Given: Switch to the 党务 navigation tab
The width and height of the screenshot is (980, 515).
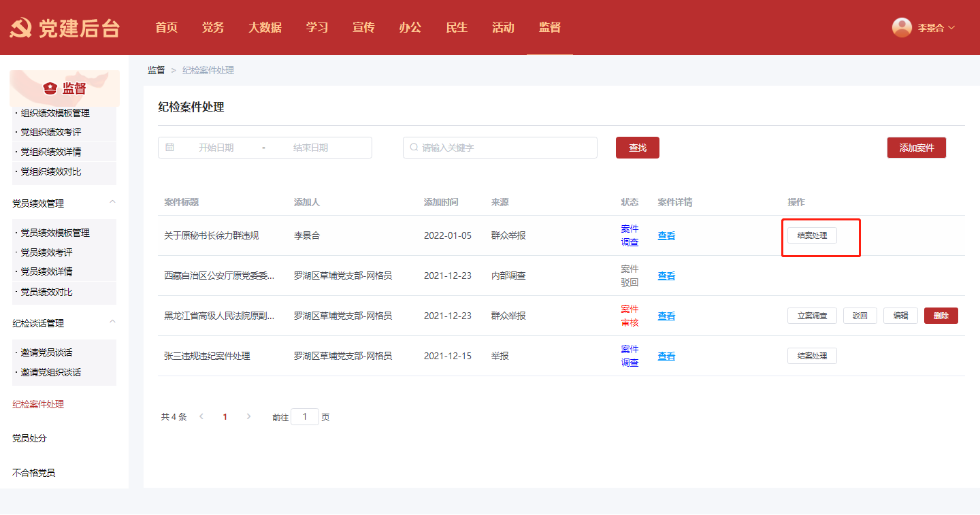Looking at the screenshot, I should tap(213, 28).
